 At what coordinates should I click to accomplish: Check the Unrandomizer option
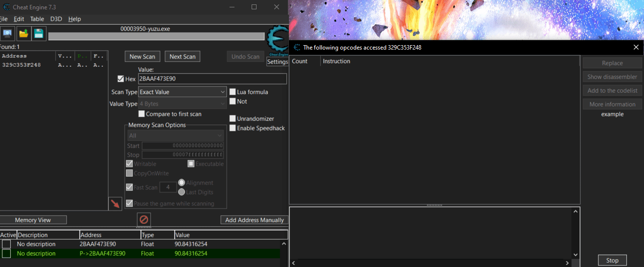233,119
